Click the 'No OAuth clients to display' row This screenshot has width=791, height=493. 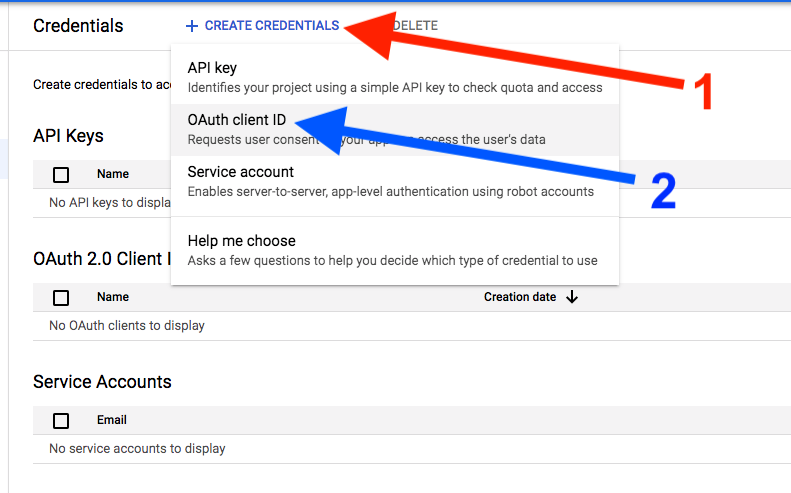click(412, 325)
